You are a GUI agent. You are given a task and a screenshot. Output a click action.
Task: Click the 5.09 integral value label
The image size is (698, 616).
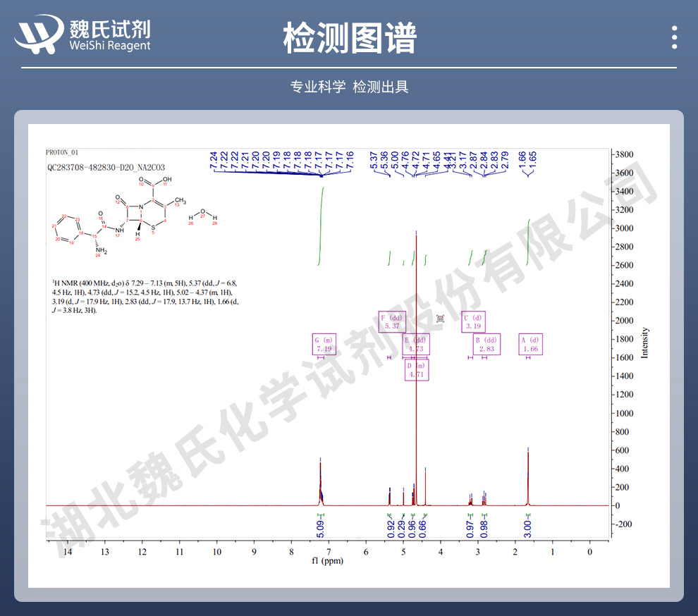[x=319, y=527]
